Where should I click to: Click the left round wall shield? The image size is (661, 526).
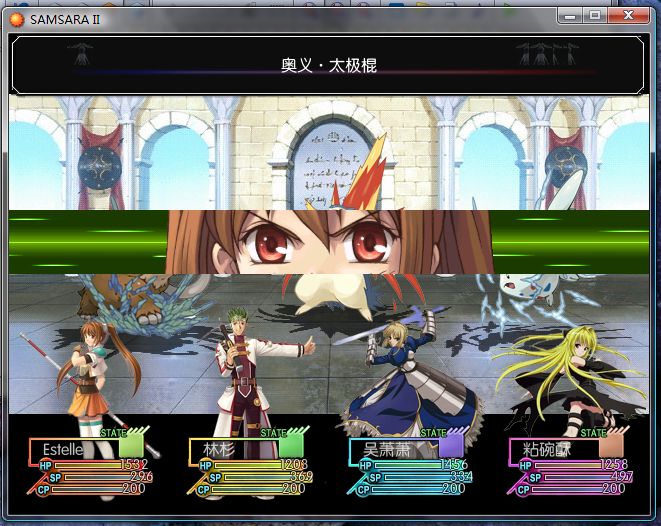click(99, 168)
